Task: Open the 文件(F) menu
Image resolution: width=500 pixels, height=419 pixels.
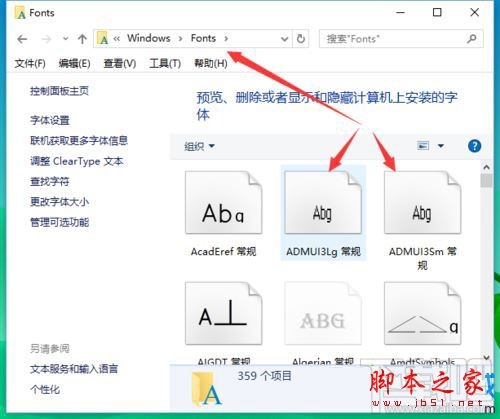Action: click(30, 63)
